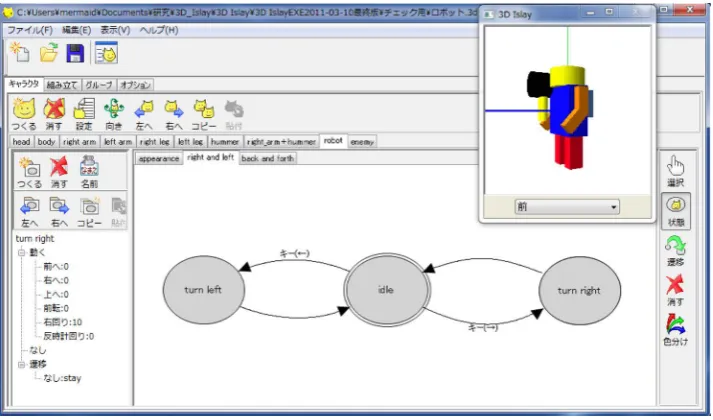Open the ファイル(F) menu

pyautogui.click(x=30, y=30)
